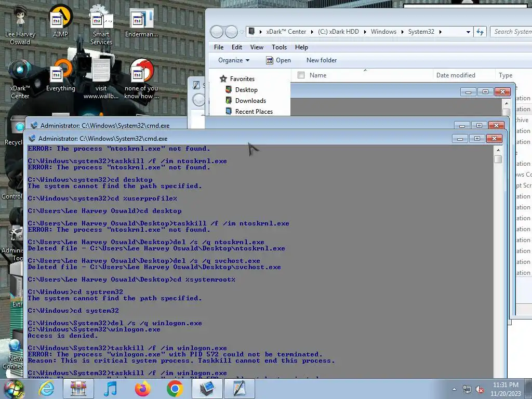Viewport: 532px width, 399px height.
Task: Open the File menu in Explorer
Action: (x=219, y=47)
